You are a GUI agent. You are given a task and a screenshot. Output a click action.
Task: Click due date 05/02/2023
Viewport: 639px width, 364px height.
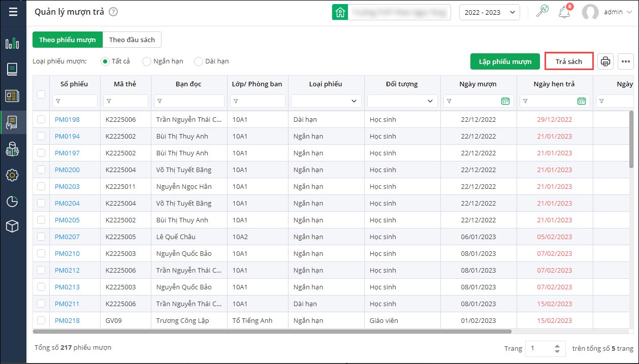tap(555, 237)
